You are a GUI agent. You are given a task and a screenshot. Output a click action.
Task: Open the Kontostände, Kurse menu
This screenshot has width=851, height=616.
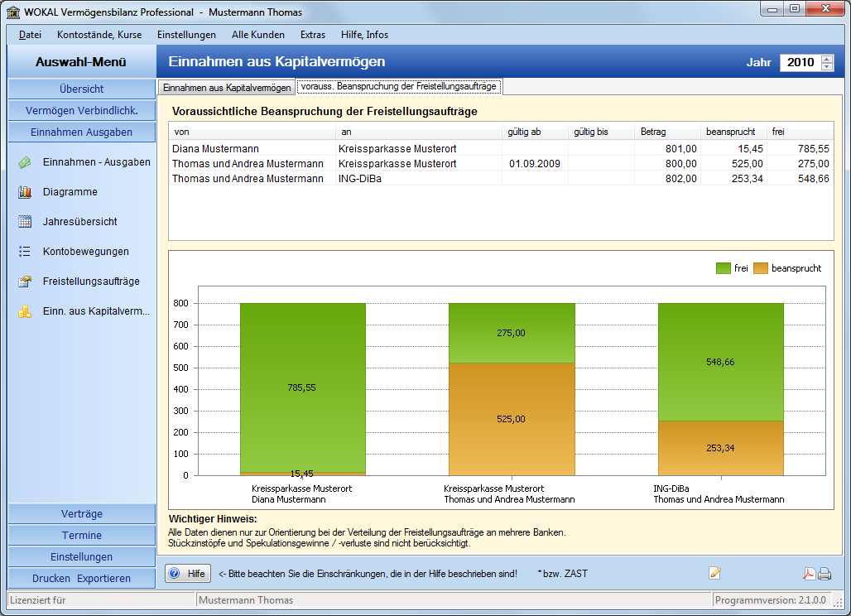tap(99, 35)
